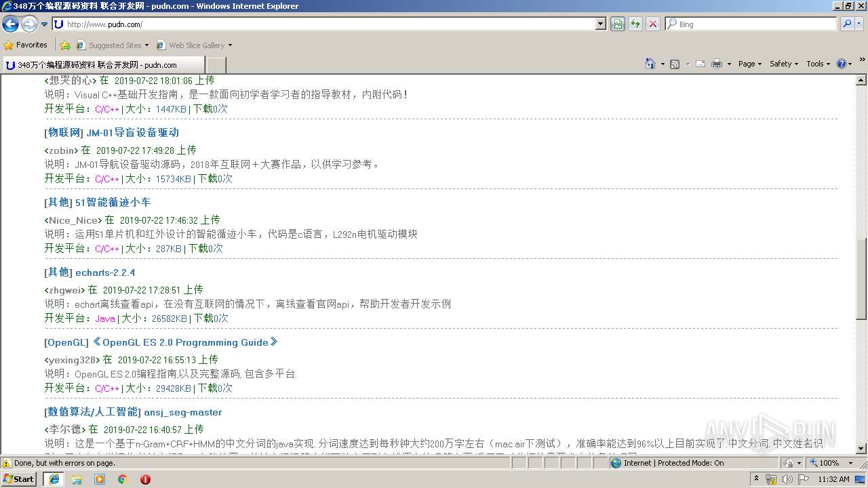Open Web Slice Gallery favorites link
868x488 pixels.
[x=194, y=45]
